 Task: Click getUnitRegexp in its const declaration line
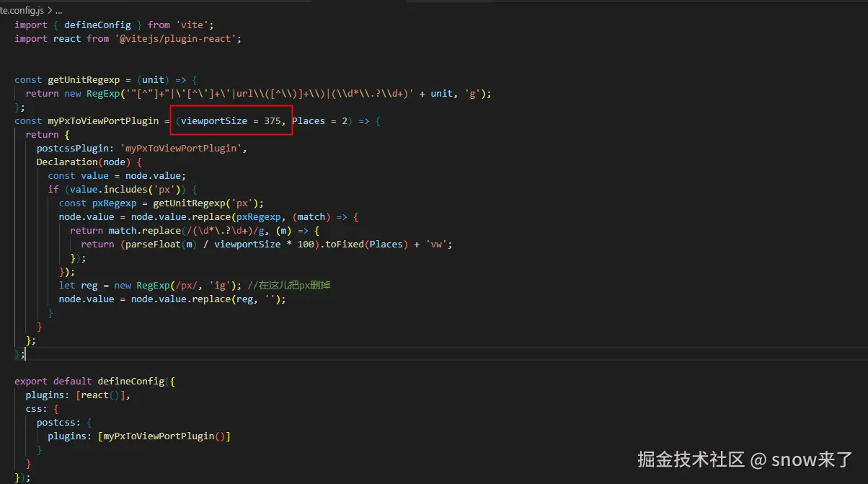point(84,79)
